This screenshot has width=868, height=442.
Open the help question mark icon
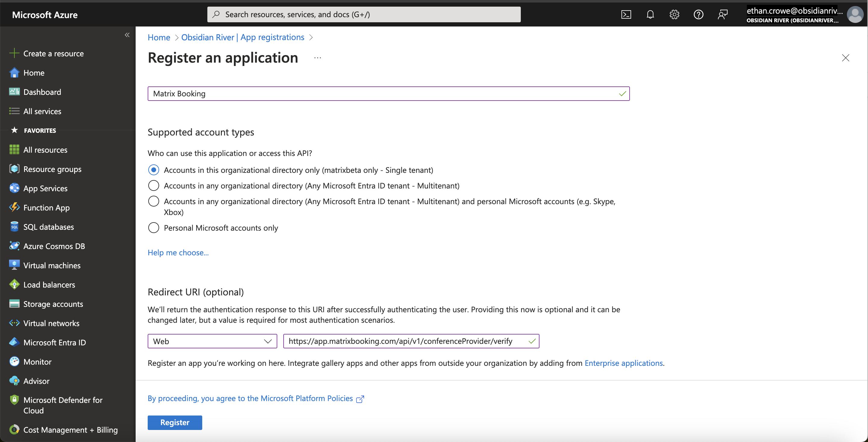(698, 14)
